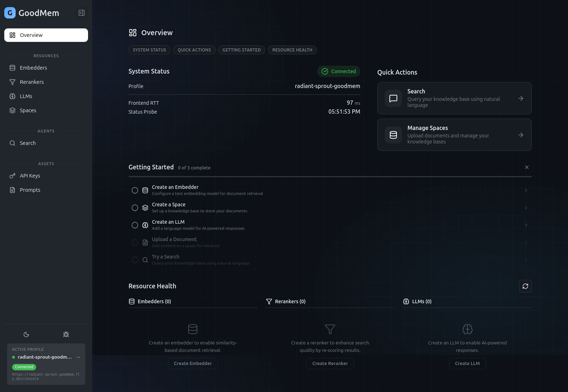Click the Create Reranker button
This screenshot has width=568, height=392.
click(330, 363)
